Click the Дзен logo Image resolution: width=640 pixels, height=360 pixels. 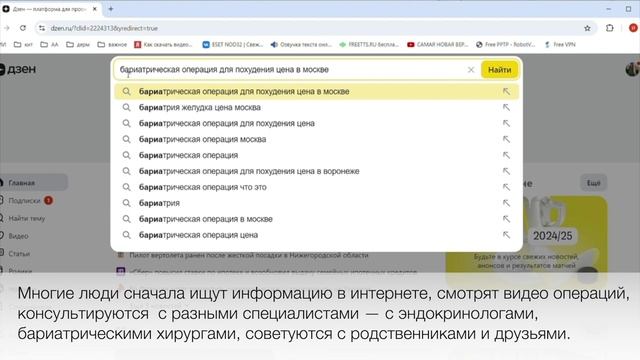point(17,69)
